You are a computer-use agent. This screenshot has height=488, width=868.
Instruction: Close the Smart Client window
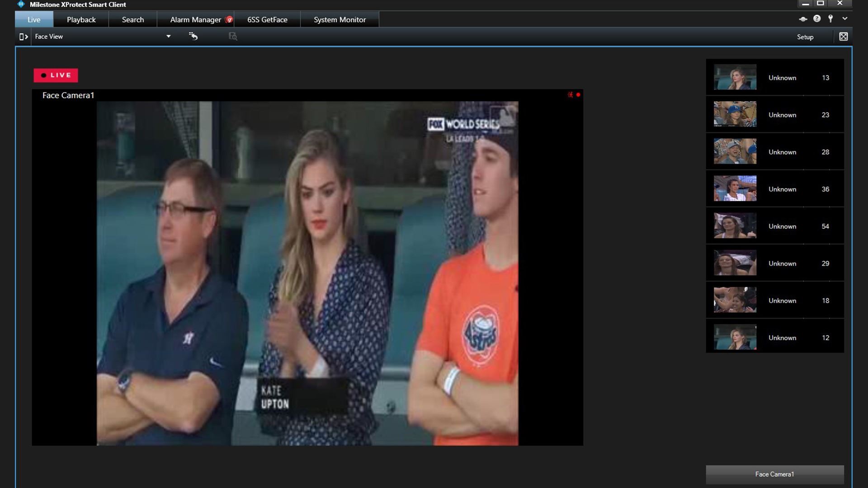(x=840, y=3)
